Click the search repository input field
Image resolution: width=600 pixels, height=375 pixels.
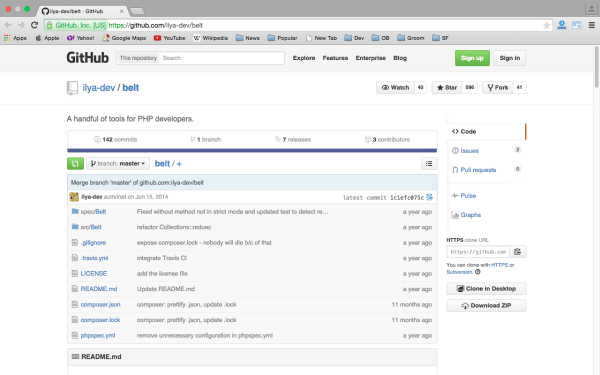tap(222, 58)
